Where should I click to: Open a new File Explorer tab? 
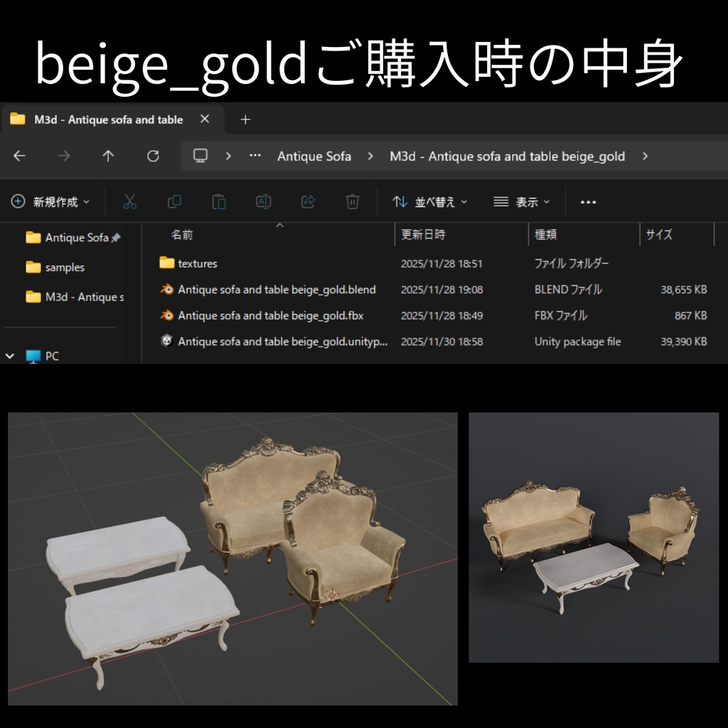[245, 119]
